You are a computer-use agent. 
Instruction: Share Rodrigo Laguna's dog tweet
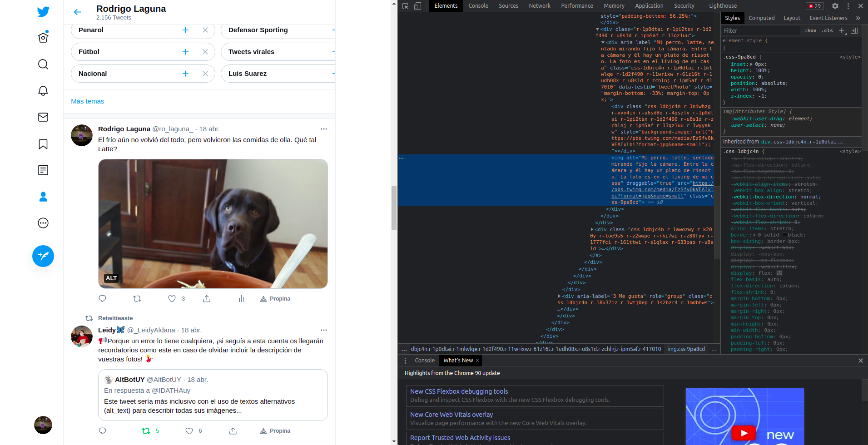(207, 299)
